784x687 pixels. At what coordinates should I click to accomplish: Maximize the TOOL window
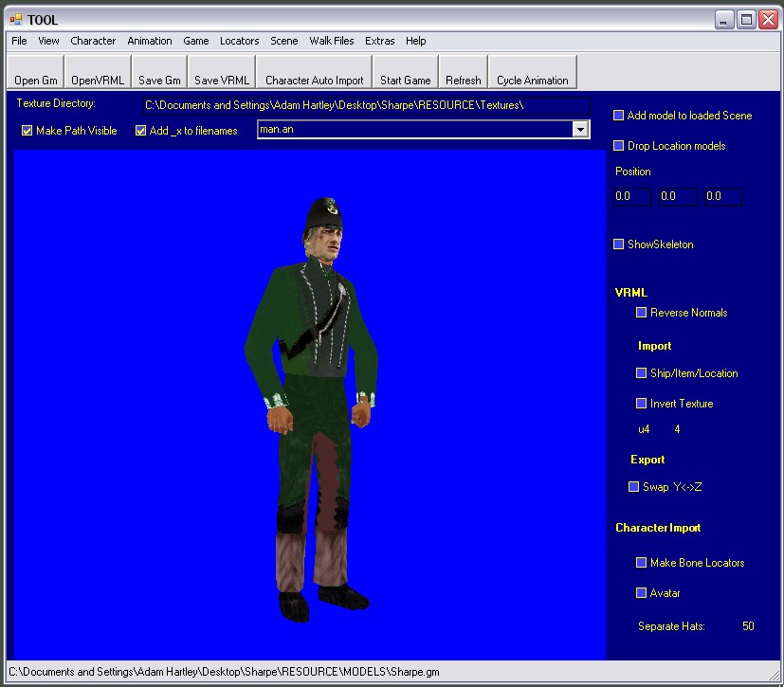[746, 20]
